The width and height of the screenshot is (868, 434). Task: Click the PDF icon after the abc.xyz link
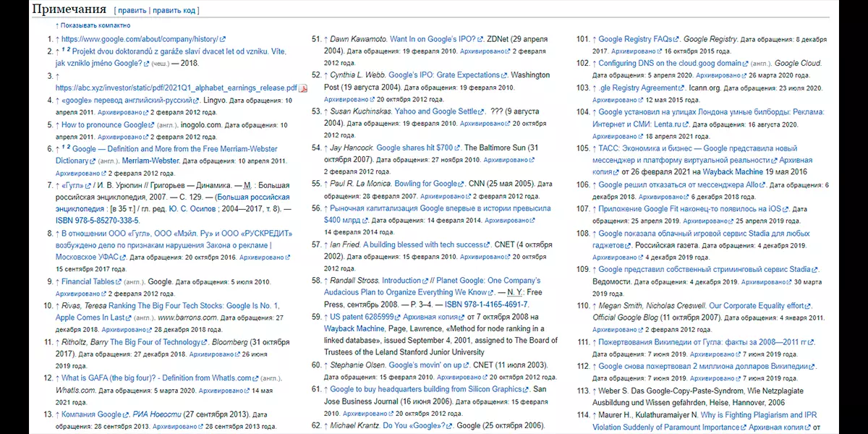[304, 88]
